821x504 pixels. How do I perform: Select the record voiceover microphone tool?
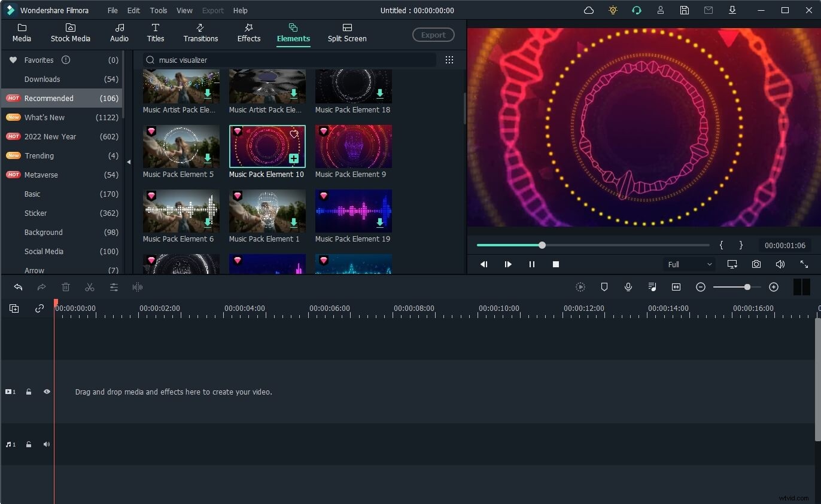[x=628, y=287]
